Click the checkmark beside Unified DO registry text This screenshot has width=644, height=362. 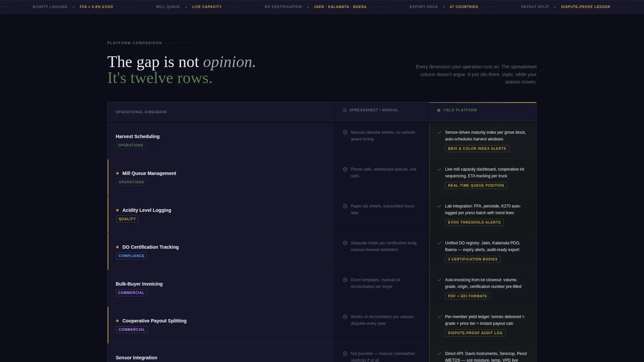click(x=439, y=243)
